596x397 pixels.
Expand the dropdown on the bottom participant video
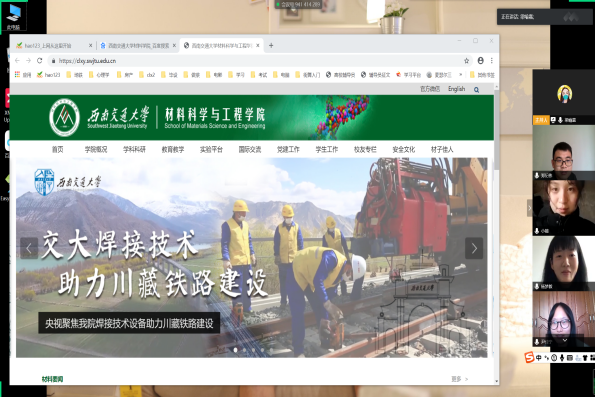[565, 340]
